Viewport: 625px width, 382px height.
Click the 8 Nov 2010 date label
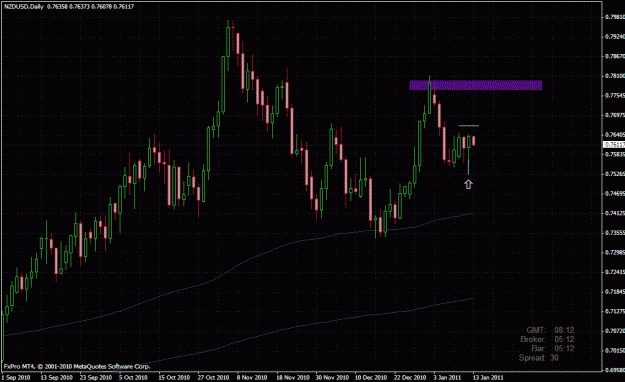click(x=252, y=377)
